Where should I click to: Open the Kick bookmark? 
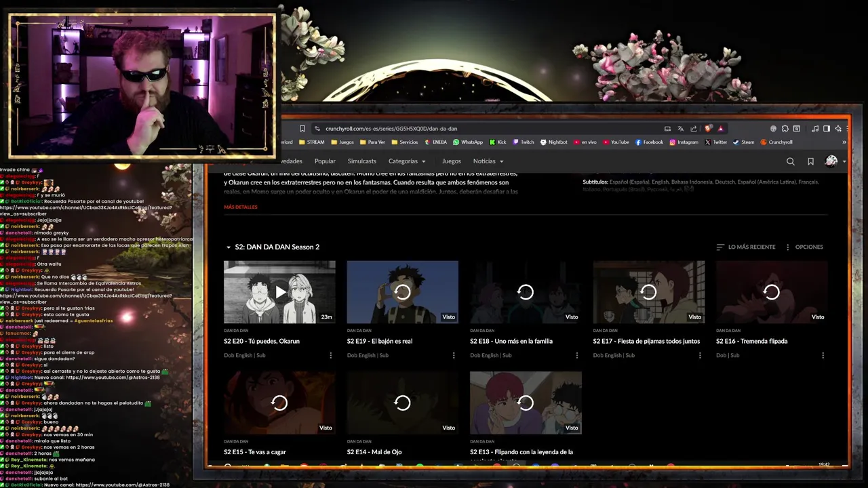pyautogui.click(x=497, y=142)
